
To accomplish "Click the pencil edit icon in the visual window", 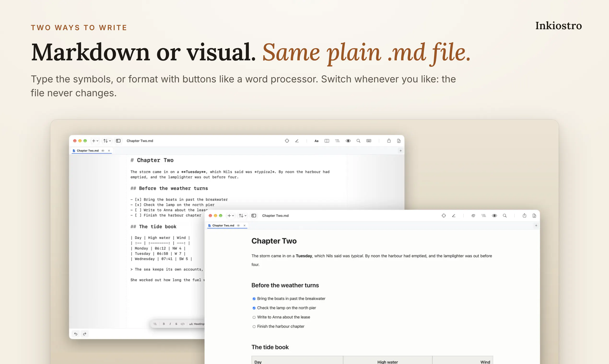I will [x=454, y=216].
